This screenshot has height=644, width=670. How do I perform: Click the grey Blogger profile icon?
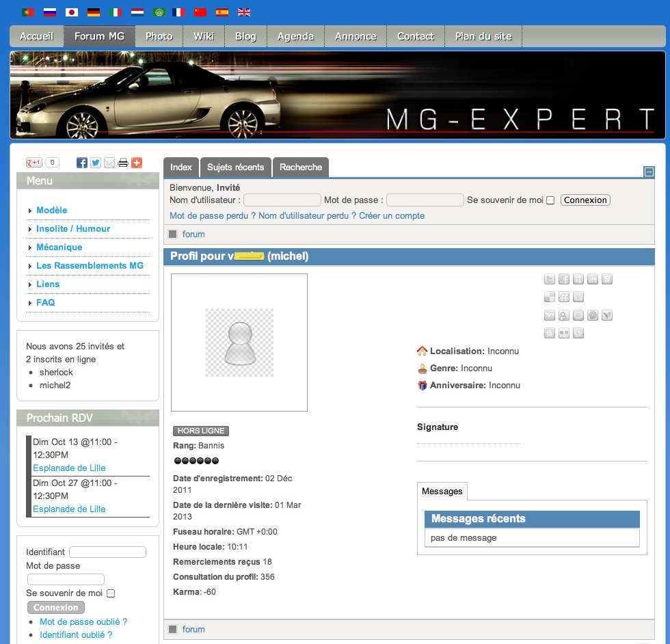(550, 333)
